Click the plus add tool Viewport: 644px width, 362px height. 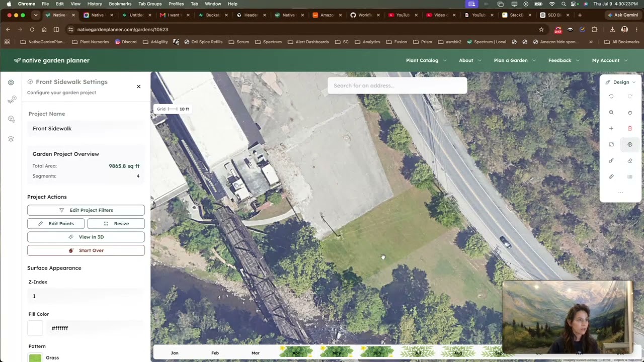611,129
